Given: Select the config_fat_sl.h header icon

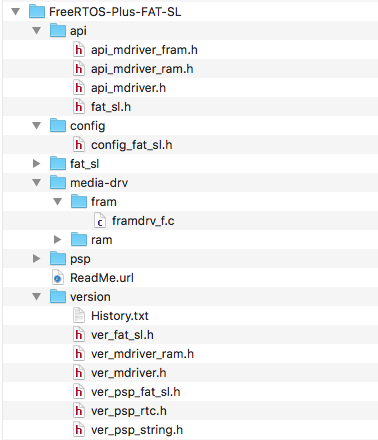Looking at the screenshot, I should 79,145.
